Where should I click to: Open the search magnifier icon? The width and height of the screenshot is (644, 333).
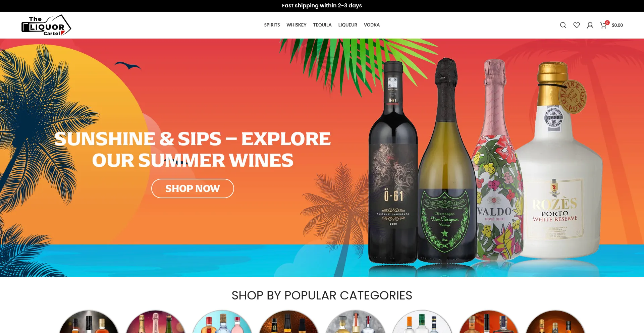[563, 25]
